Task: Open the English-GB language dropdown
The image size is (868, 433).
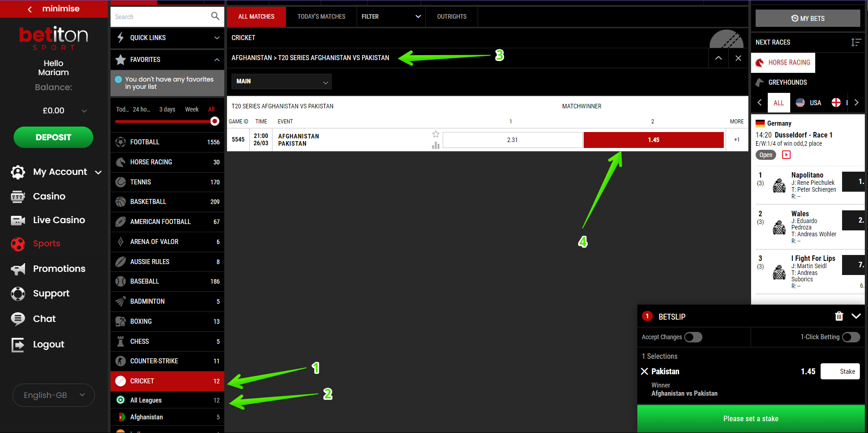Action: point(54,395)
